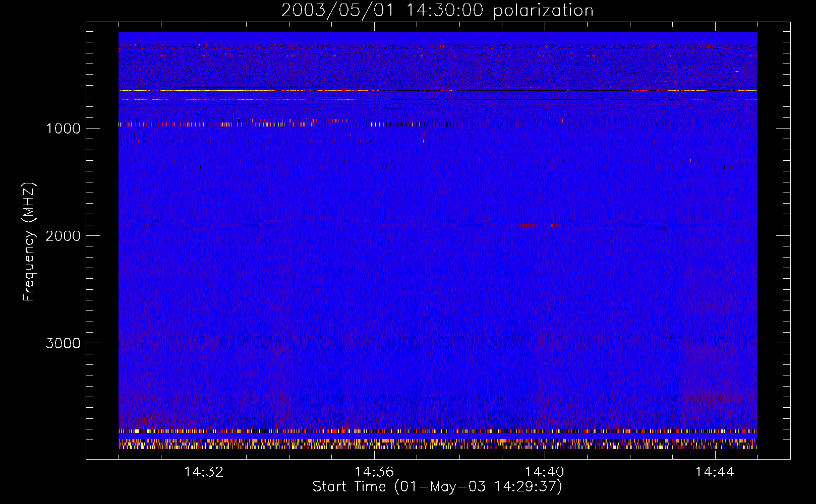Click the 14:40 time tick label
The image size is (816, 504).
[545, 472]
